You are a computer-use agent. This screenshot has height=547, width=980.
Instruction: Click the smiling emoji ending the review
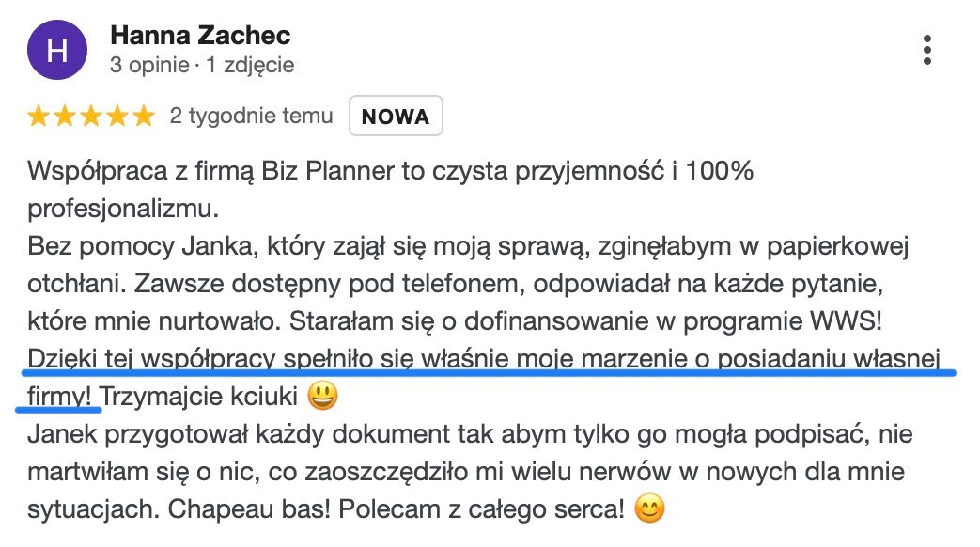coord(650,511)
